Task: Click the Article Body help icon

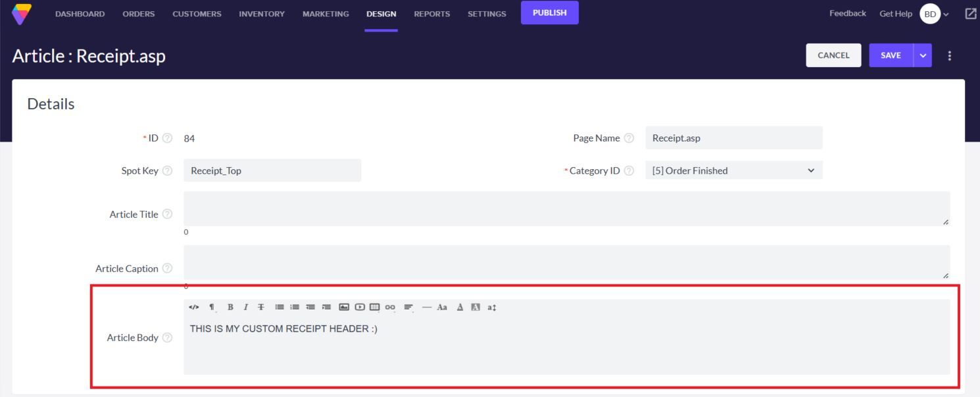Action: (168, 338)
